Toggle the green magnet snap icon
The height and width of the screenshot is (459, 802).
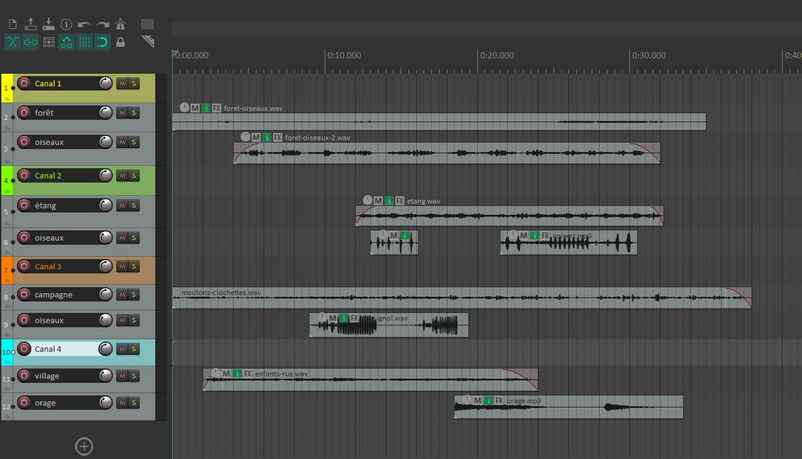pos(102,42)
